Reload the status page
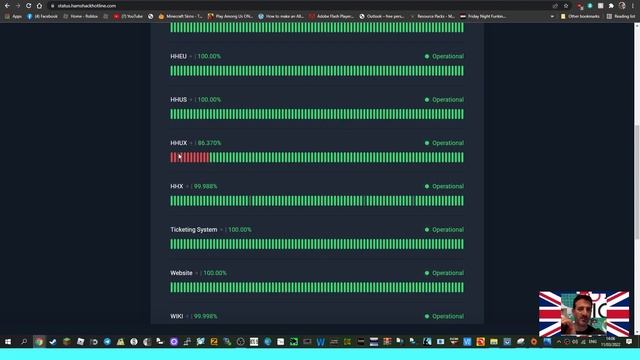 (x=29, y=6)
